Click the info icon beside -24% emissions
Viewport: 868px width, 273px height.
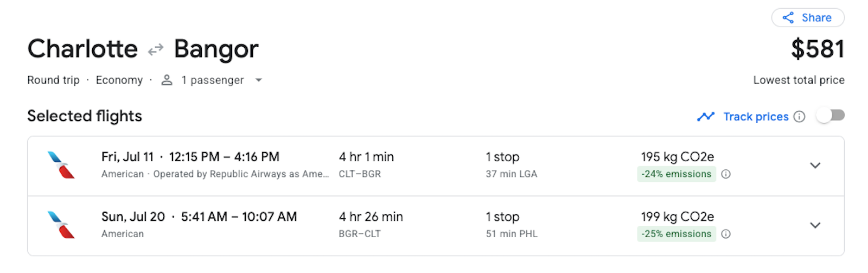click(726, 174)
